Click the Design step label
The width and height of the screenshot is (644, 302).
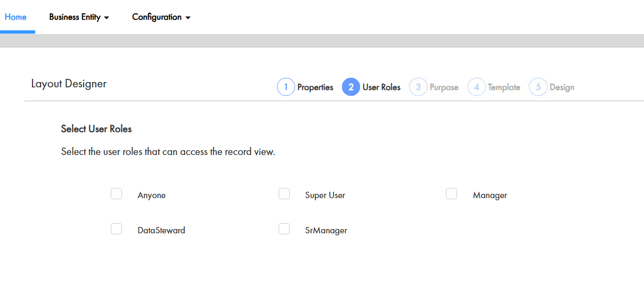(562, 87)
